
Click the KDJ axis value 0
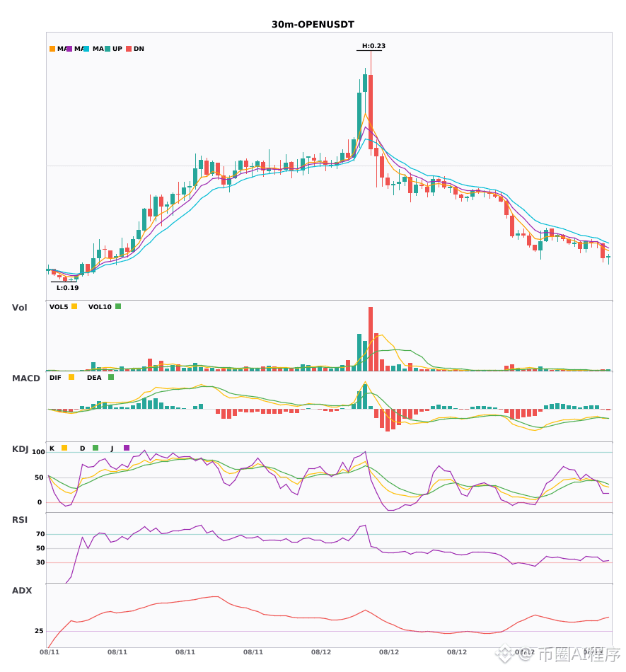point(40,502)
